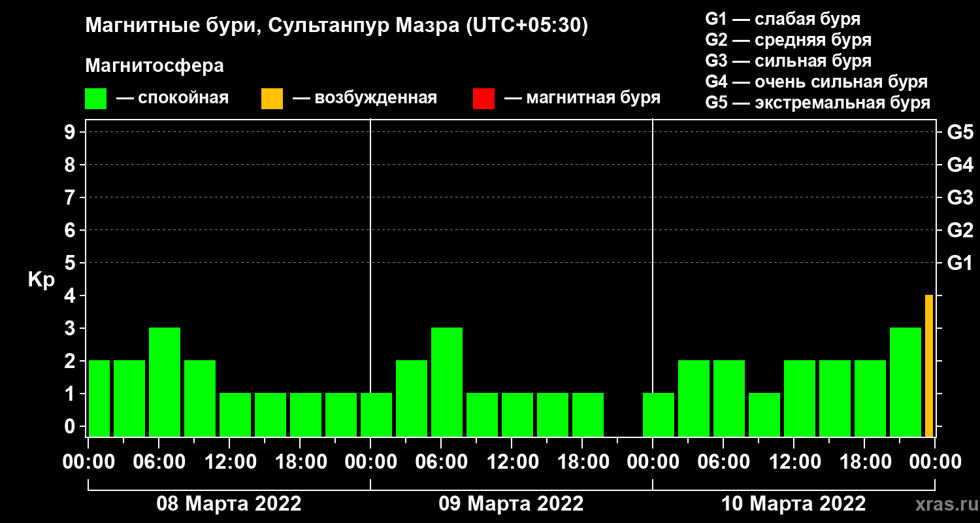Click the 'G5 — экстремальная буря' legend line
The height and width of the screenshot is (523, 980).
(x=818, y=103)
